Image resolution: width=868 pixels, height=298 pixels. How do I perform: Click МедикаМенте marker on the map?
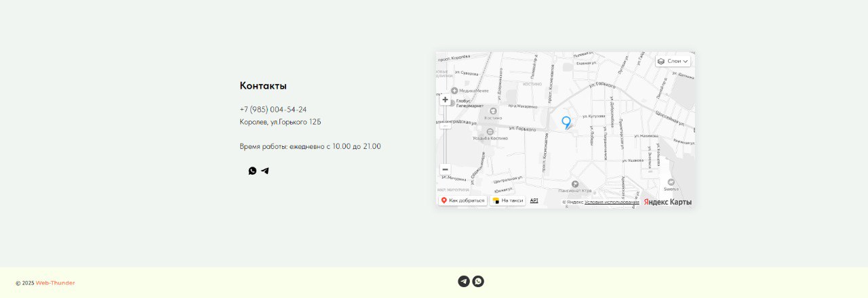[x=454, y=91]
